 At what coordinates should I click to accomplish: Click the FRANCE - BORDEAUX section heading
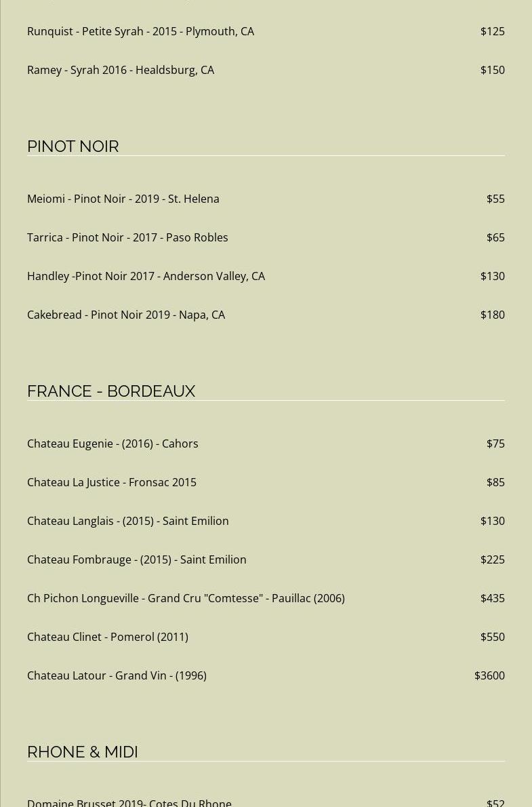(x=111, y=391)
